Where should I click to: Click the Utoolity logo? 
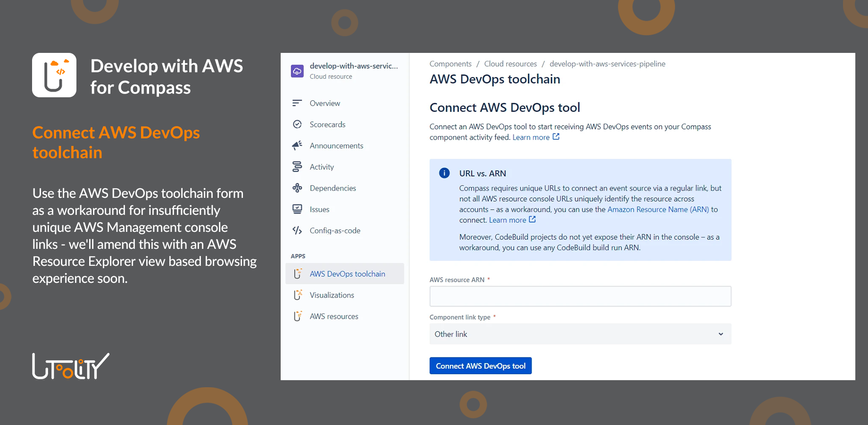[71, 366]
